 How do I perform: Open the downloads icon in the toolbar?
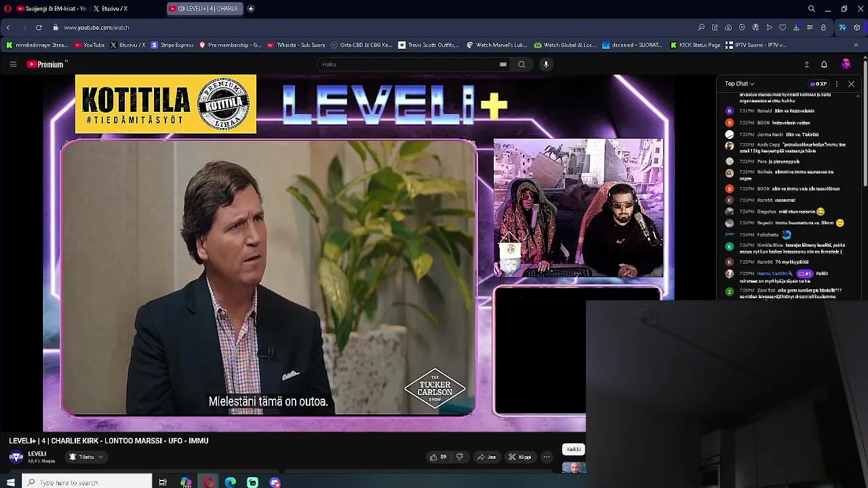click(x=796, y=28)
